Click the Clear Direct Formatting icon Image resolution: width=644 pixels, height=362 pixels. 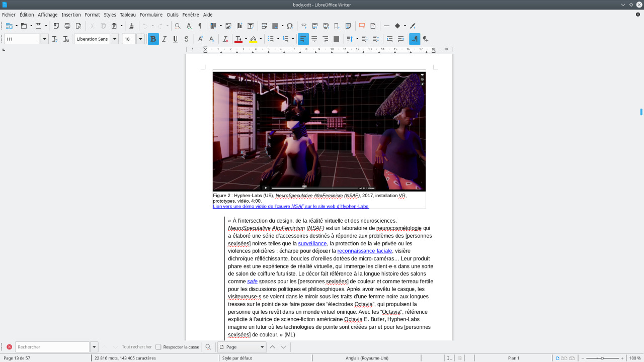click(225, 39)
